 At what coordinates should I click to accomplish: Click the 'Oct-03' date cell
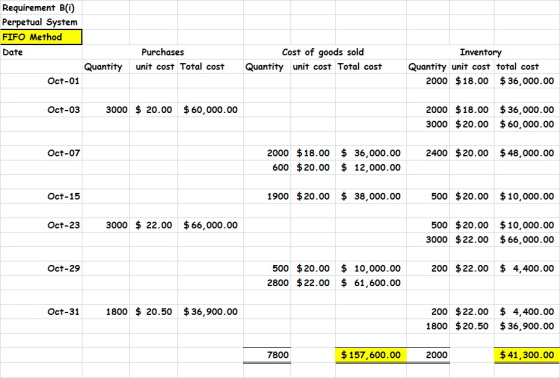41,110
